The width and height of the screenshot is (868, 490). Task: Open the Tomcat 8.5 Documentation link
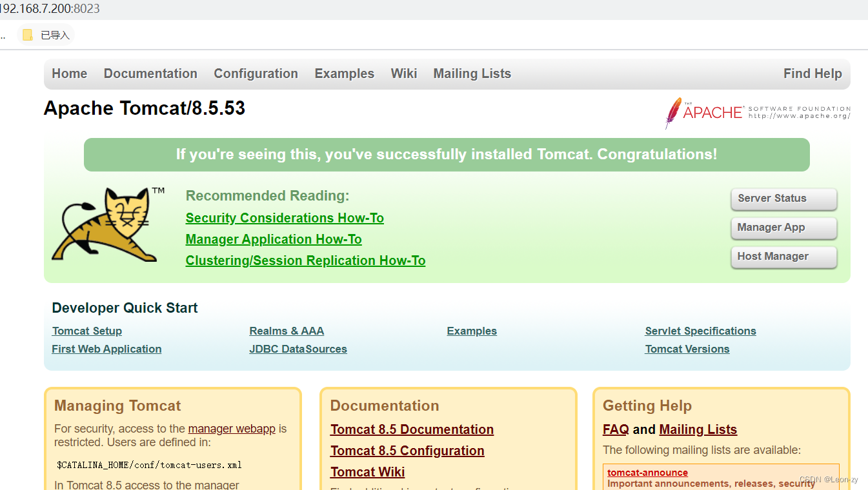412,429
